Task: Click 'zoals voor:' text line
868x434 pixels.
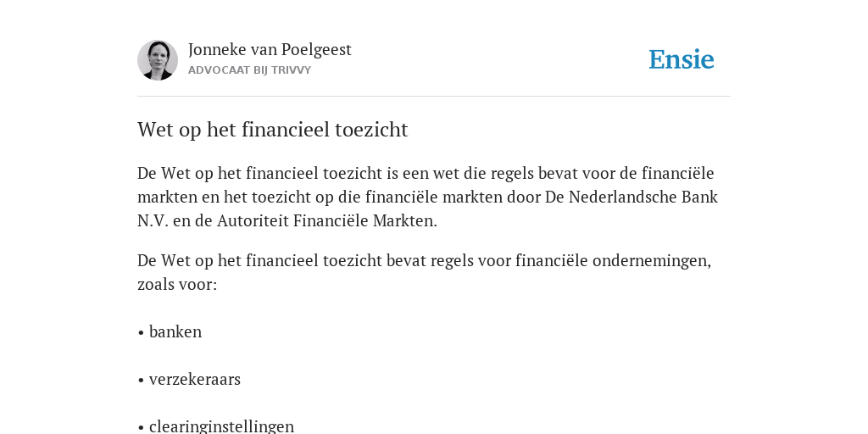Action: 177,285
